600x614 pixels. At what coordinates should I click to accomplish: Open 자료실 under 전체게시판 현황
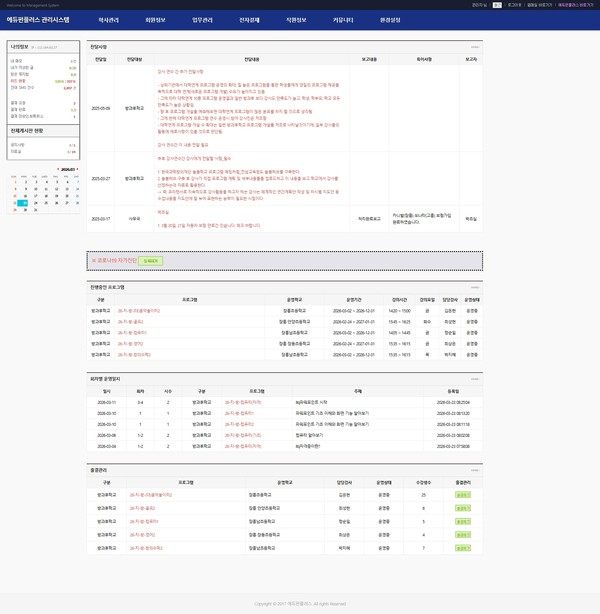point(16,152)
